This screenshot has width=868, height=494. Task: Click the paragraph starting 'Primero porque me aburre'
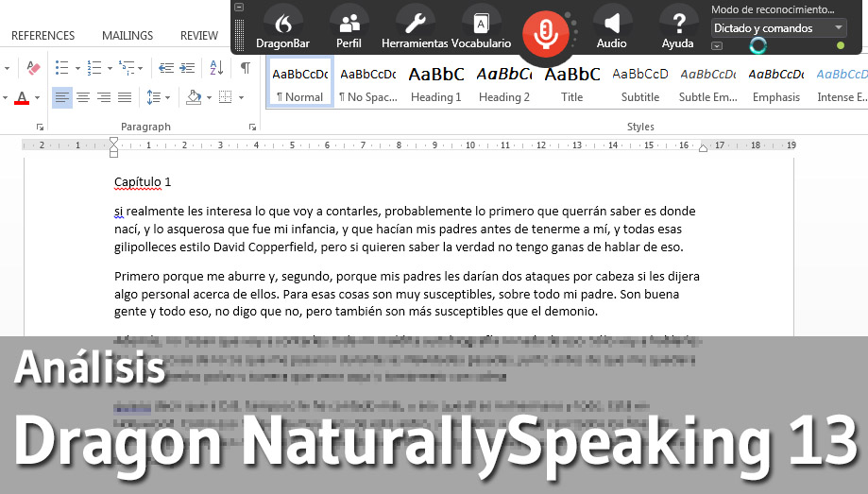[407, 294]
